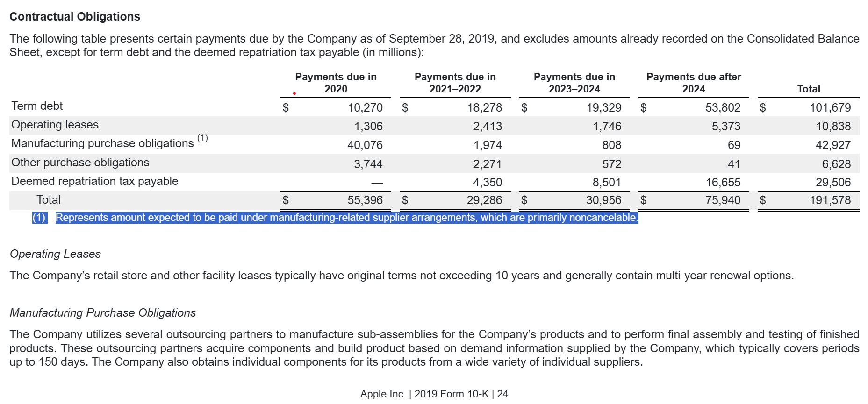868x404 pixels.
Task: Click the 'Total' column header
Action: 809,89
